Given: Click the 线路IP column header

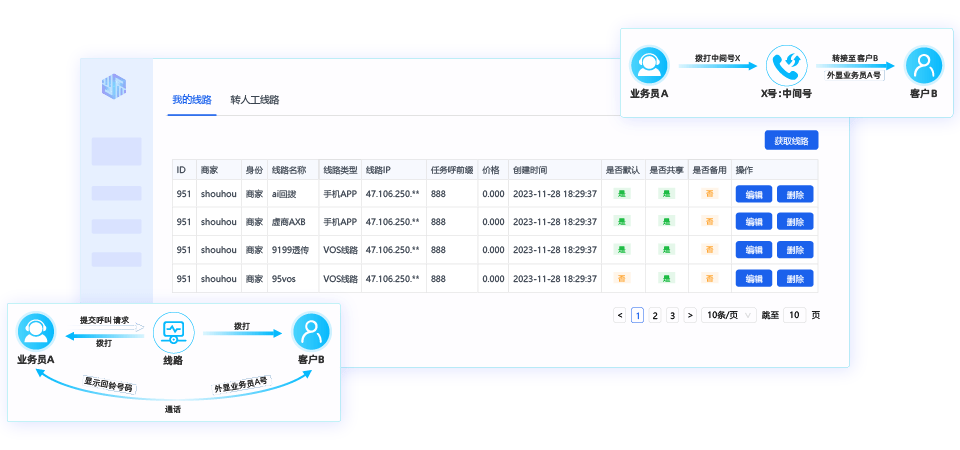Looking at the screenshot, I should (394, 170).
